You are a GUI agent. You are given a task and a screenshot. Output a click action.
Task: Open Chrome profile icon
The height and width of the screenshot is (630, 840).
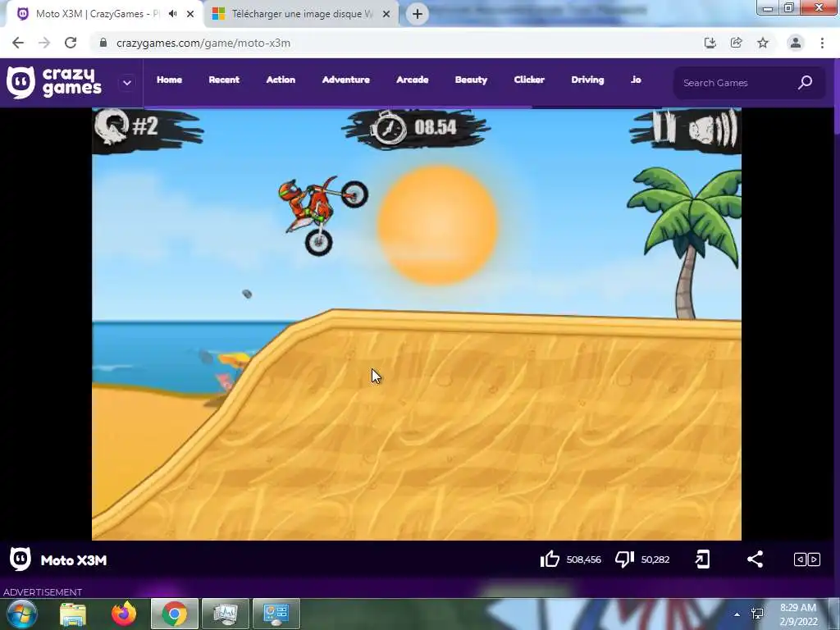click(x=796, y=43)
